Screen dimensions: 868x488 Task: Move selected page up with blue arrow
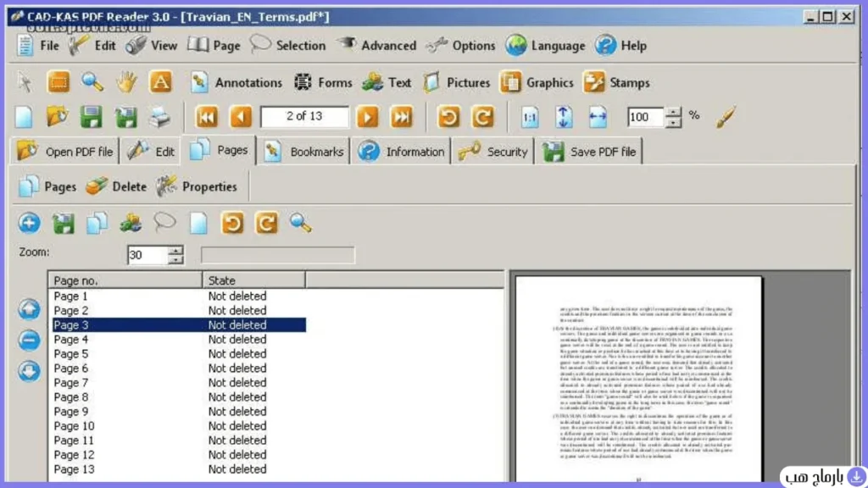point(29,309)
